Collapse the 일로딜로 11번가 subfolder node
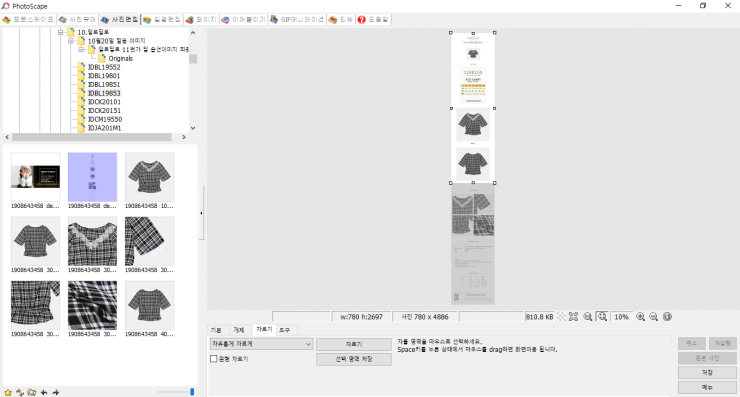The height and width of the screenshot is (397, 740). pyautogui.click(x=81, y=50)
